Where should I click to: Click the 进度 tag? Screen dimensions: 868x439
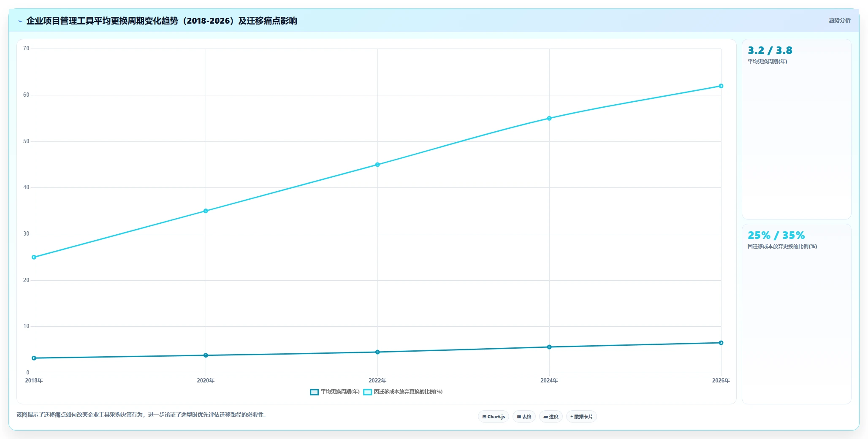pos(551,417)
